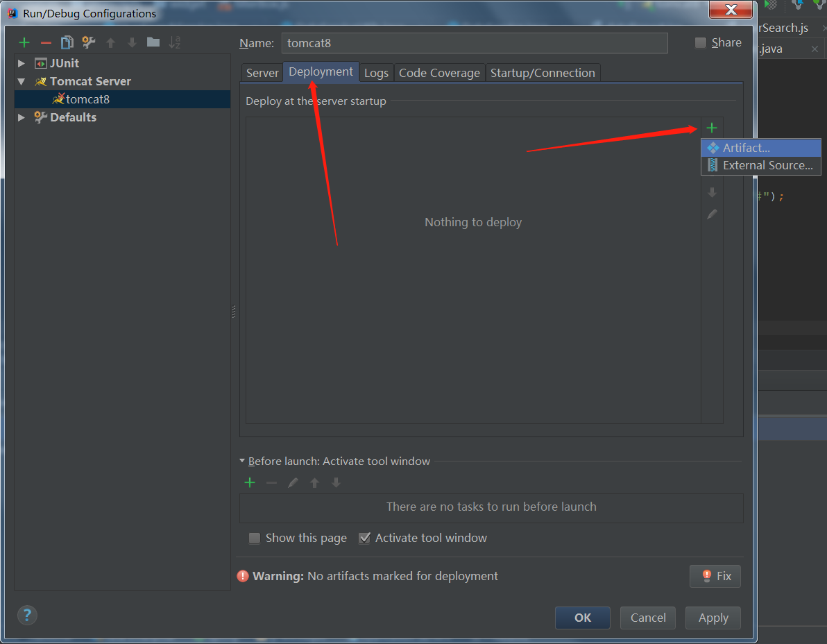827x644 pixels.
Task: Move the configuration up in the left toolbar
Action: [111, 43]
